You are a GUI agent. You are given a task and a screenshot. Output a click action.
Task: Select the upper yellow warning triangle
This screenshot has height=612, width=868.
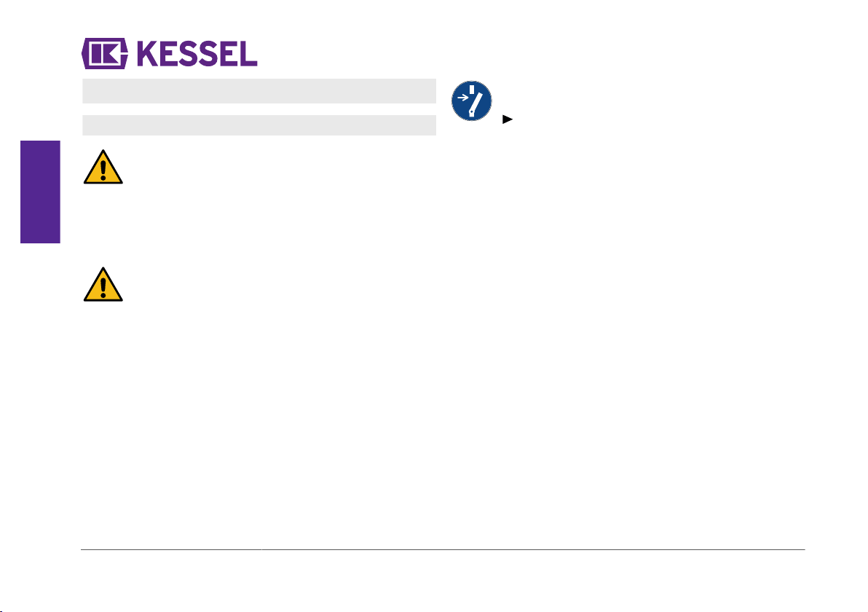pos(103,166)
